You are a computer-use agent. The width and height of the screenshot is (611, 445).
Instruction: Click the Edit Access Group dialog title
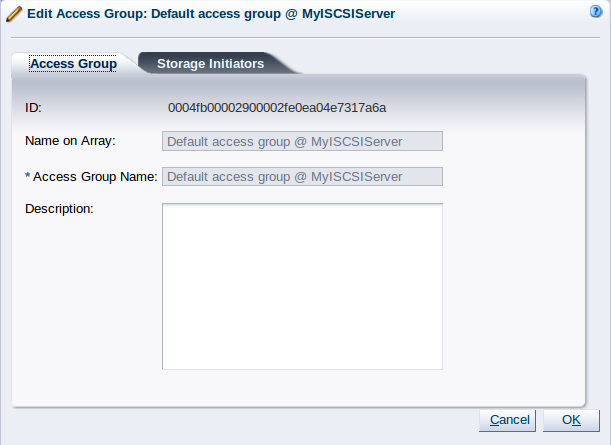pos(211,14)
